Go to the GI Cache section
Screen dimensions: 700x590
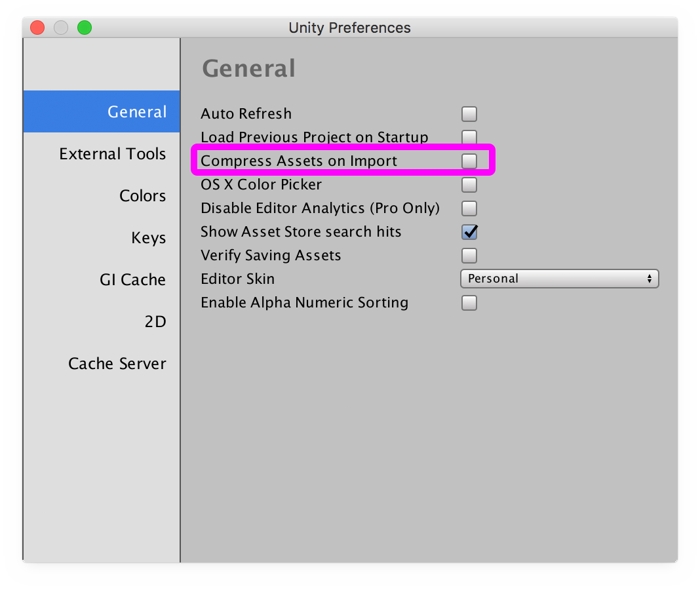pos(102,279)
